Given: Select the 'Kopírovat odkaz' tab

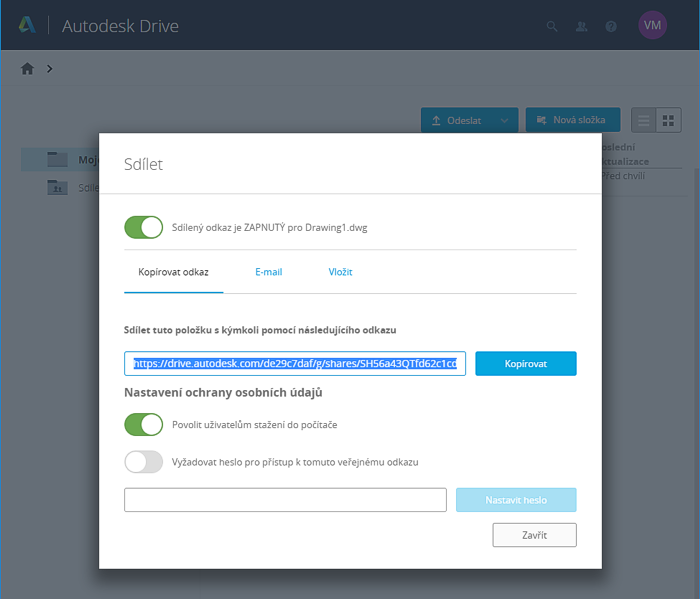Looking at the screenshot, I should tap(173, 272).
